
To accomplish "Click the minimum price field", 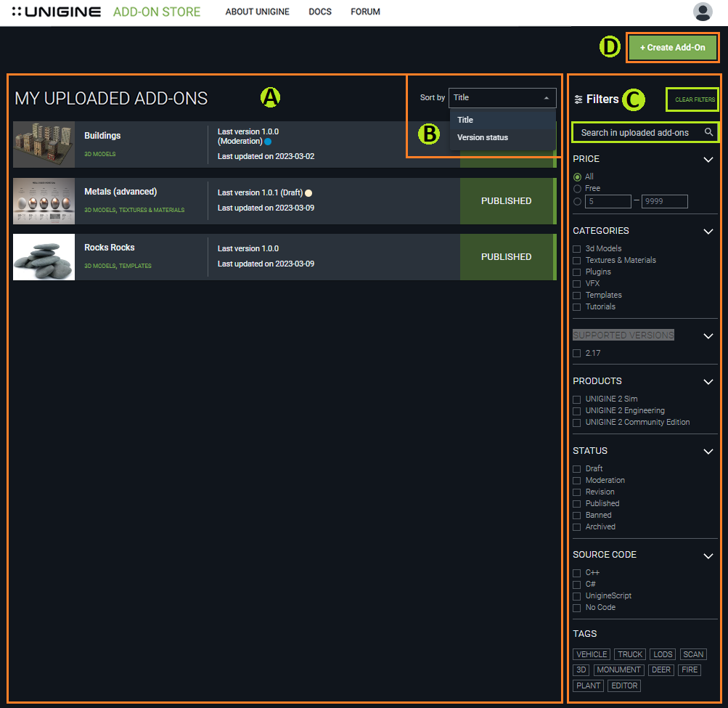I will 608,202.
